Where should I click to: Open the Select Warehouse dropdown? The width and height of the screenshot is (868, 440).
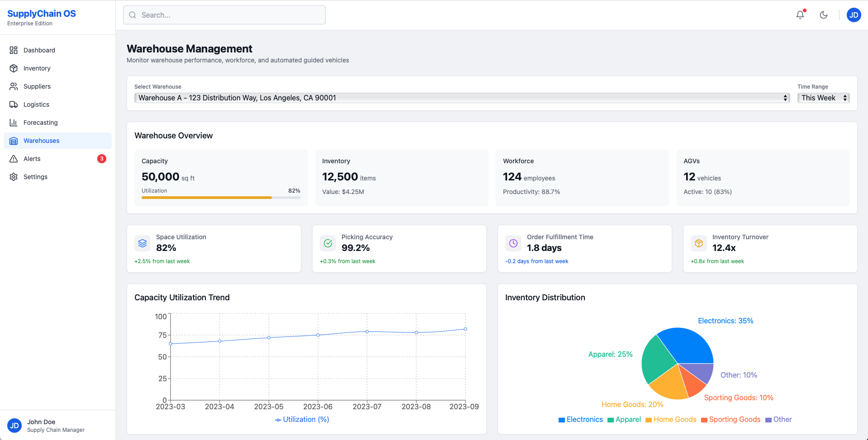tap(462, 98)
